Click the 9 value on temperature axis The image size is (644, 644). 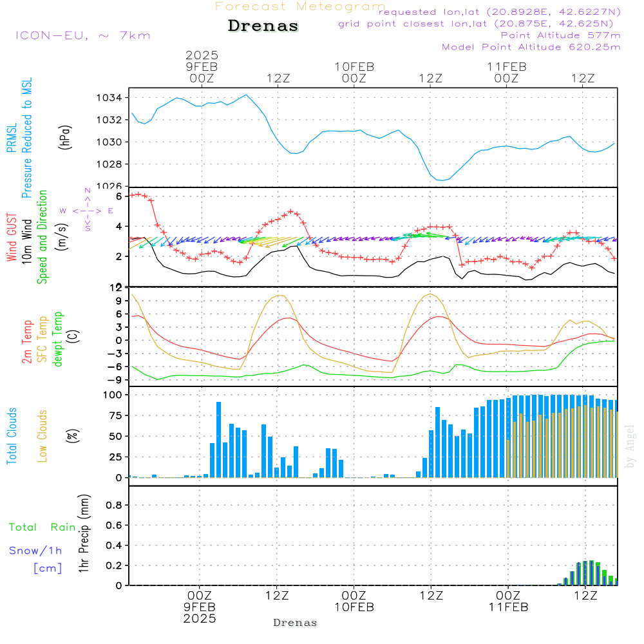coord(119,301)
